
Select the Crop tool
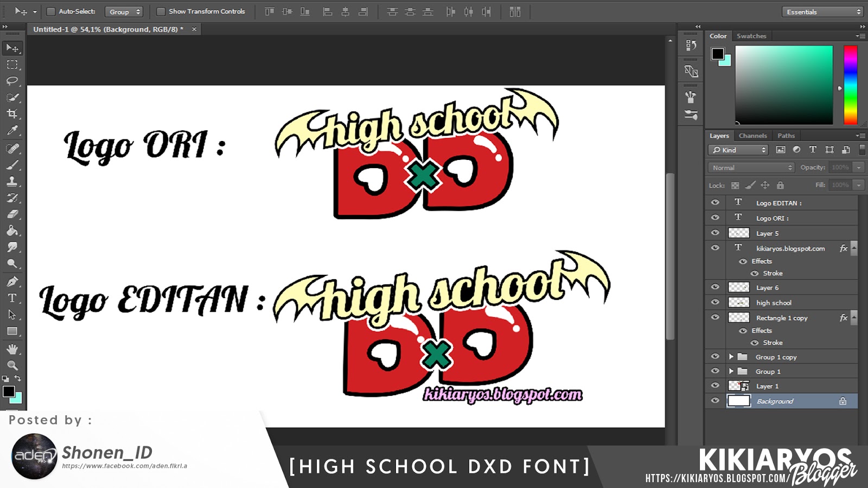(x=12, y=113)
